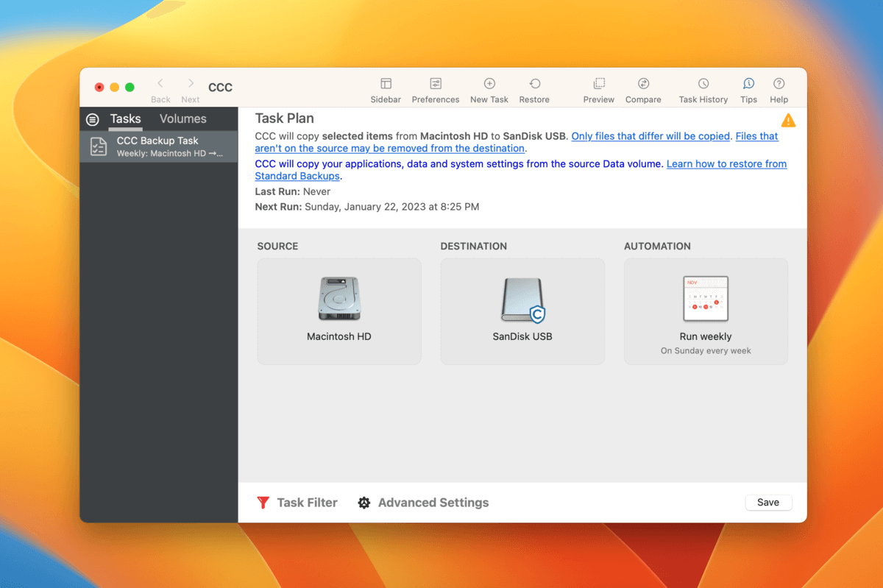Screen dimensions: 883x588
Task: Click the 'Weekly: Macintosh HD' subtitle text
Action: (170, 154)
